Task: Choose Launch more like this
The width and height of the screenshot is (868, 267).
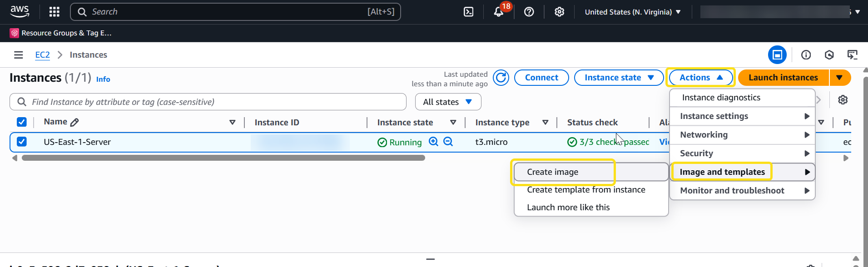Action: tap(591, 208)
